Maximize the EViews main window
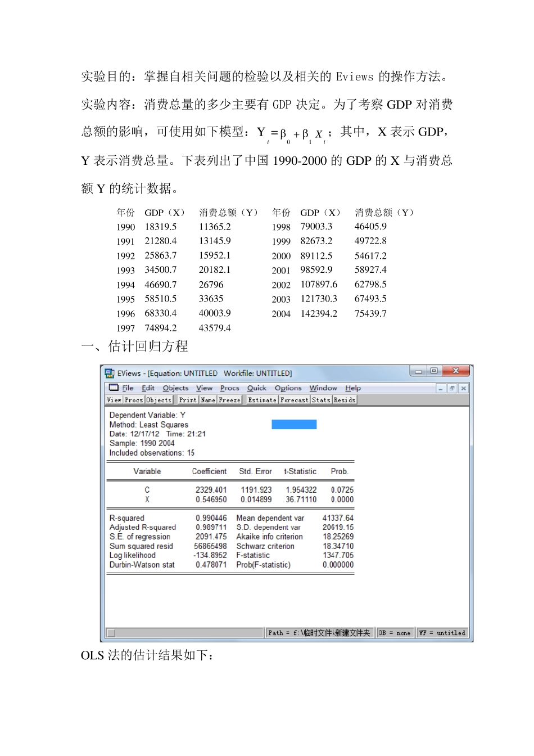Image resolution: width=534 pixels, height=756 pixels. point(434,371)
